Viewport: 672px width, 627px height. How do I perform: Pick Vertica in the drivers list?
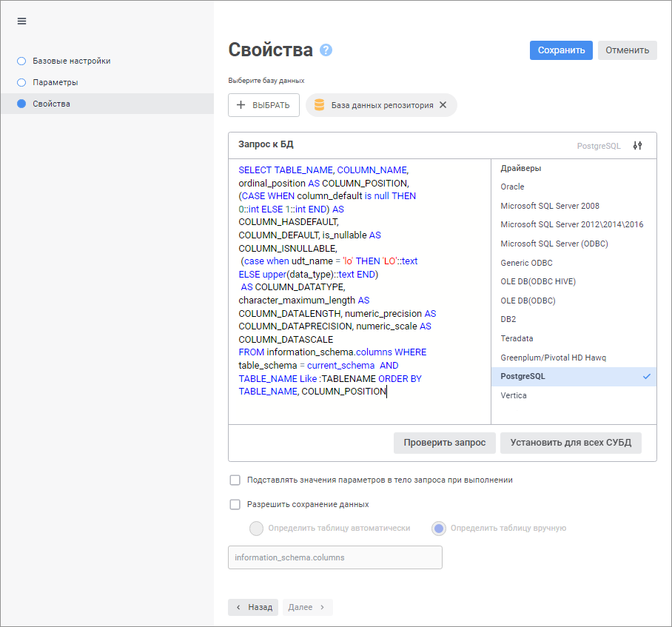pyautogui.click(x=514, y=395)
